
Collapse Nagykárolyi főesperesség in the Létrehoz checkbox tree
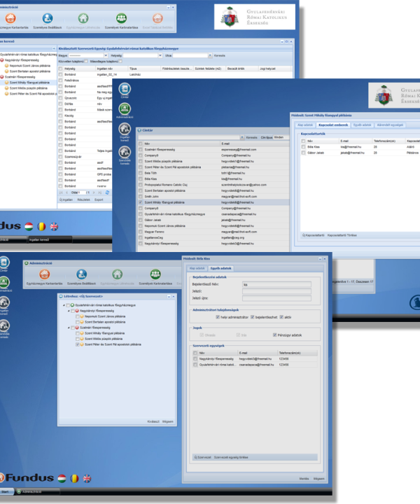coord(67,310)
